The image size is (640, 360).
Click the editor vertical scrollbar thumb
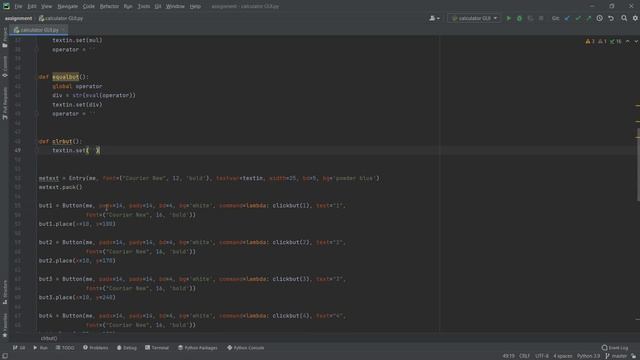(x=638, y=164)
